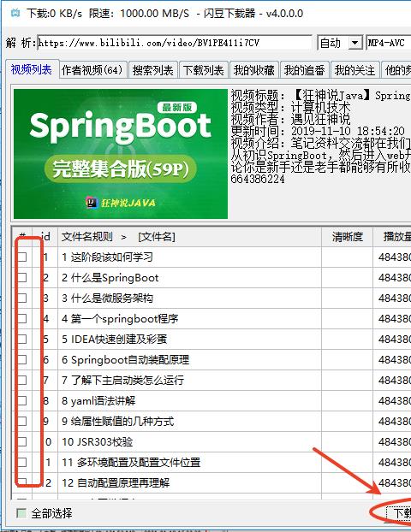Viewport: 411px width, 532px height.
Task: Open the 我的追番 tab
Action: pyautogui.click(x=304, y=70)
